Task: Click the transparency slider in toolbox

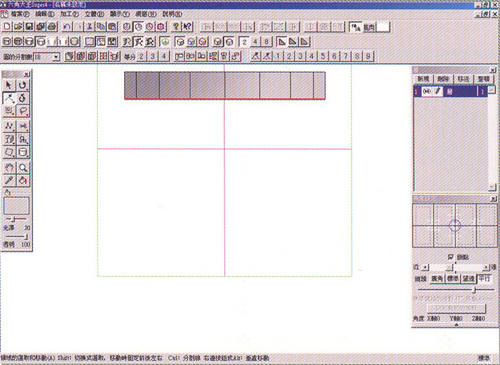Action: pyautogui.click(x=16, y=237)
